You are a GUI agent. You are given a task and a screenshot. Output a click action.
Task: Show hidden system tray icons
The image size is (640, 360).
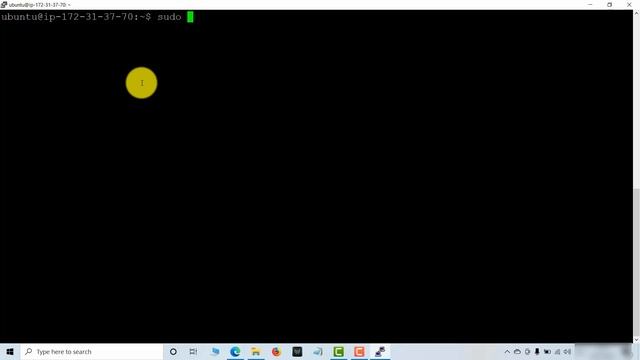507,351
